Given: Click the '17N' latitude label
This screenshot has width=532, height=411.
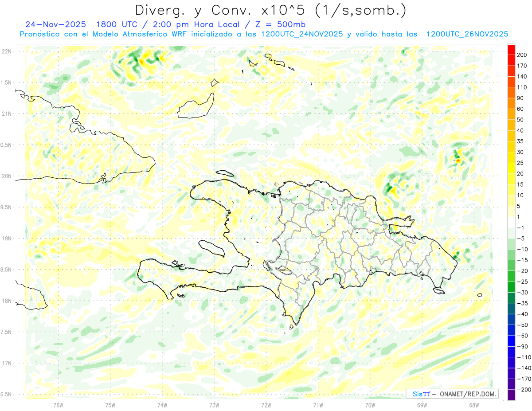Looking at the screenshot, I should click(x=7, y=363).
